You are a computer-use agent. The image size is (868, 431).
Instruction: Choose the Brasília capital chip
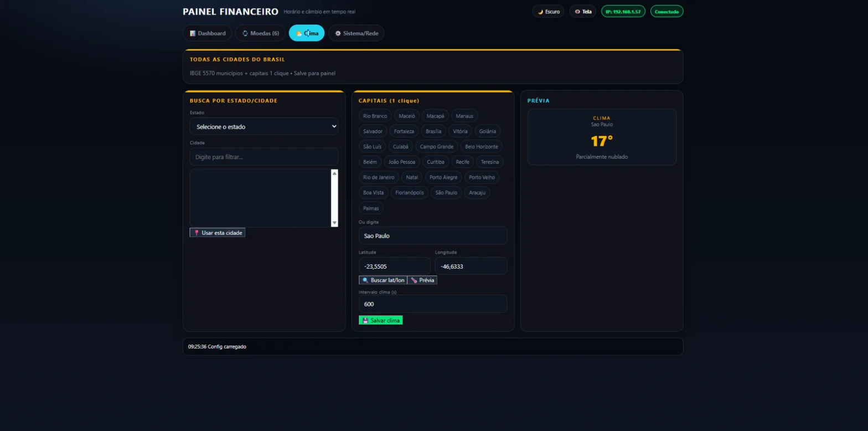pos(433,131)
